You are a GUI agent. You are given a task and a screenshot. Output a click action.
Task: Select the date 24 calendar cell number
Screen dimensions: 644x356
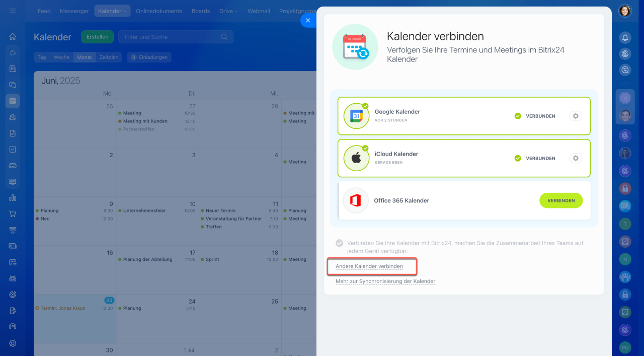(192, 301)
